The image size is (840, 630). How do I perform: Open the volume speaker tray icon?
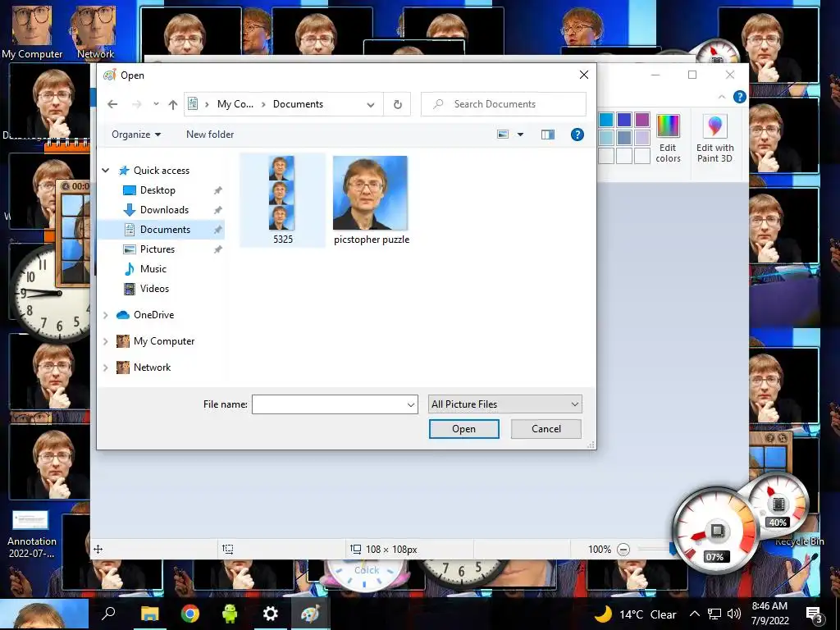click(734, 614)
